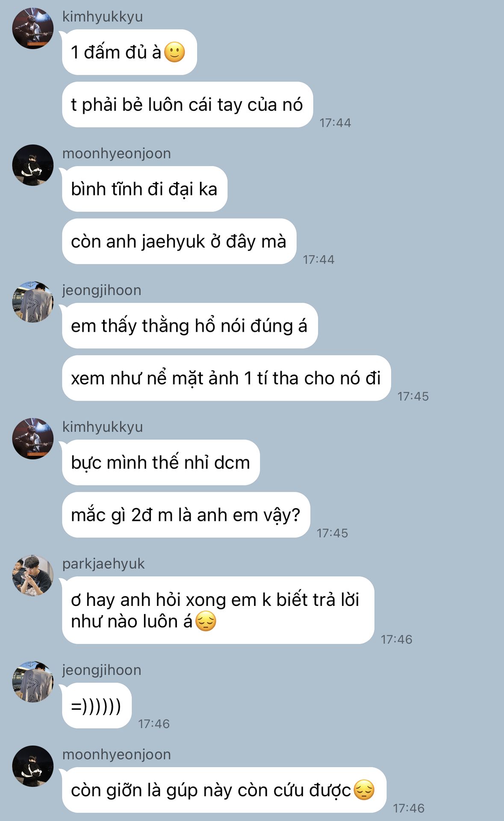Tap jeongjihoon's avatar beside the '=))))))' message
This screenshot has height=821, width=504.
click(x=33, y=682)
